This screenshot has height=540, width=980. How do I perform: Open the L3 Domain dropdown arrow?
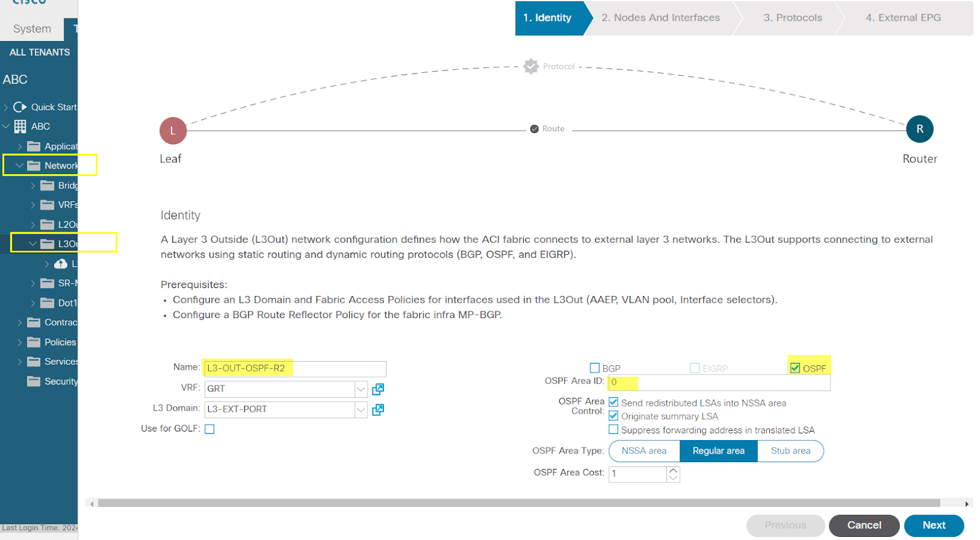pos(361,409)
